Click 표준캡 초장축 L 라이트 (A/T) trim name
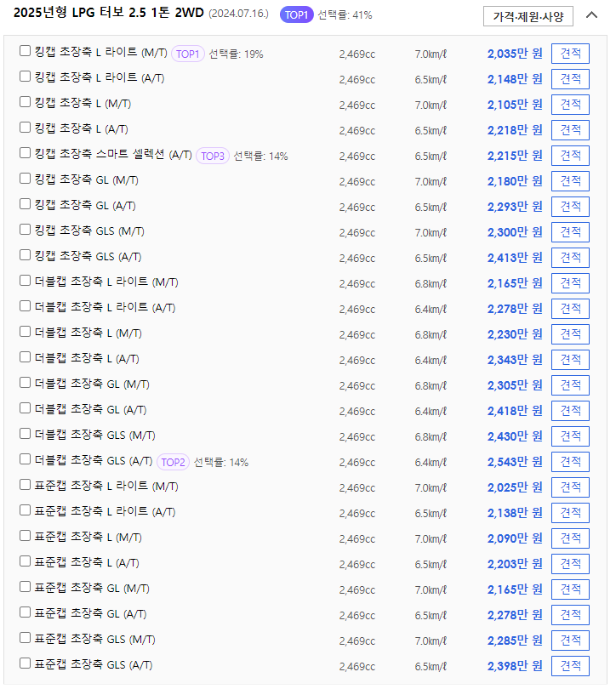Image resolution: width=616 pixels, height=689 pixels. (x=105, y=511)
